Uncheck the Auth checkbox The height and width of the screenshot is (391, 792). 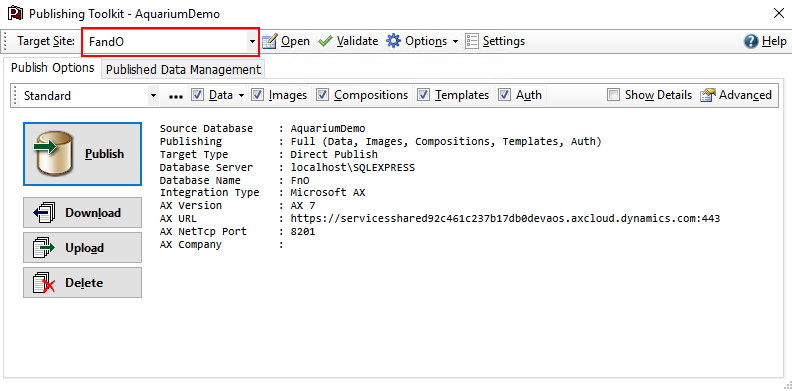coord(504,95)
